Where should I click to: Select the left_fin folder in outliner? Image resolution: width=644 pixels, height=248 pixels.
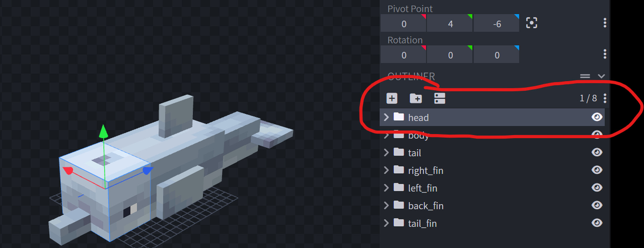(422, 188)
